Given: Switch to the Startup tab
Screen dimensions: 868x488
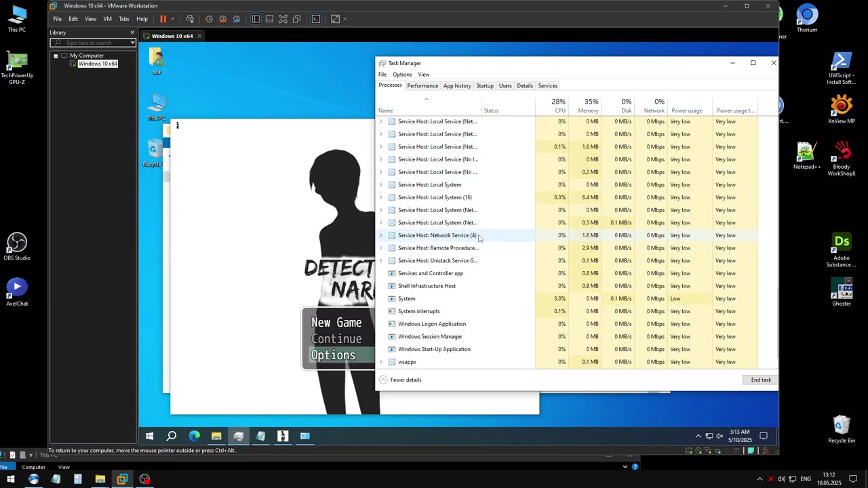Looking at the screenshot, I should (485, 85).
